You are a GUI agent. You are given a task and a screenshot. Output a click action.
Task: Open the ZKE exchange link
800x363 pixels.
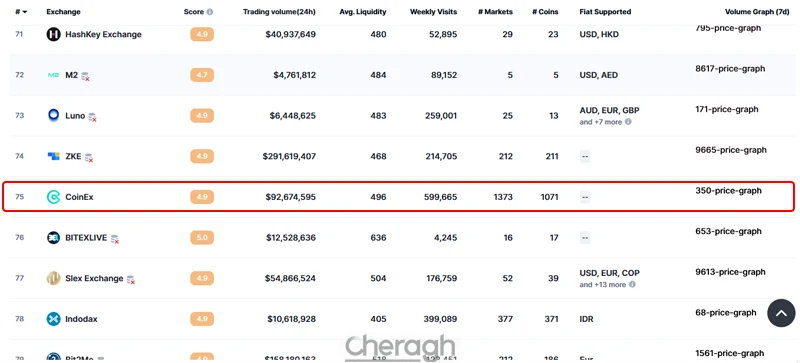tap(73, 156)
